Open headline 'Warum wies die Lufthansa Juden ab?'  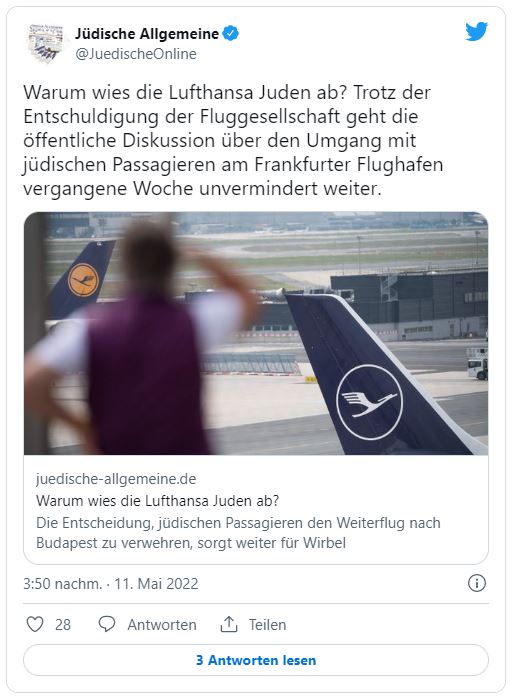point(157,501)
